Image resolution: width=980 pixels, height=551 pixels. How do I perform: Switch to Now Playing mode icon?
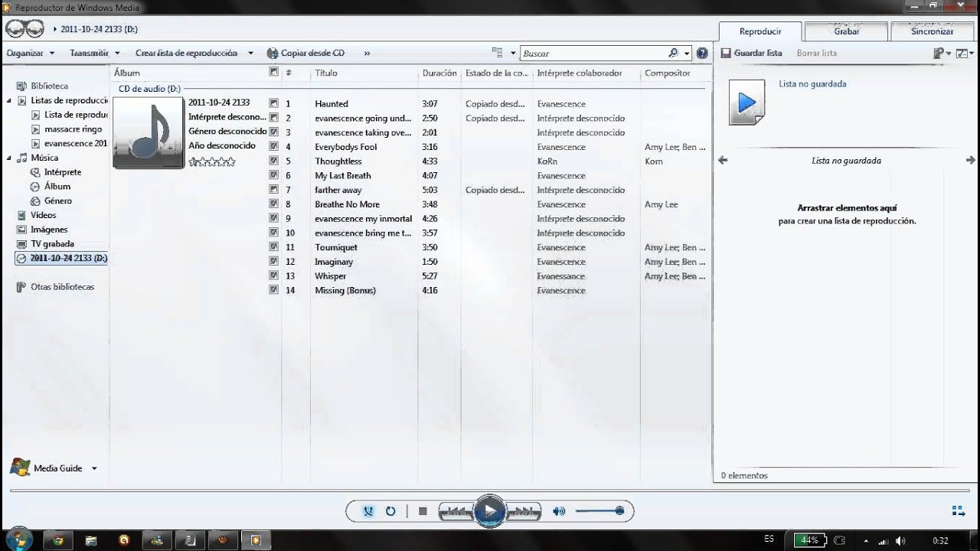click(958, 511)
